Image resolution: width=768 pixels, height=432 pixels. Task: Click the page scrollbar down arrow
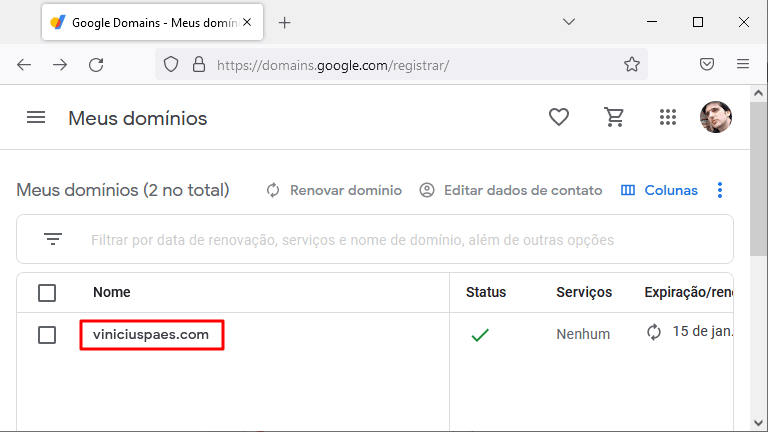[x=758, y=423]
